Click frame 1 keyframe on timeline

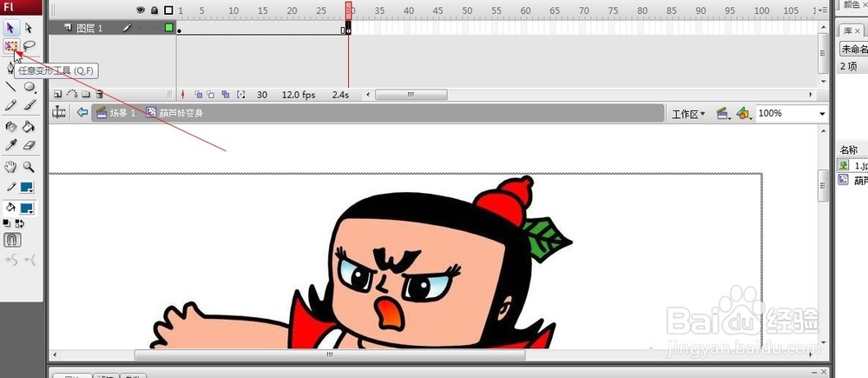pos(180,30)
